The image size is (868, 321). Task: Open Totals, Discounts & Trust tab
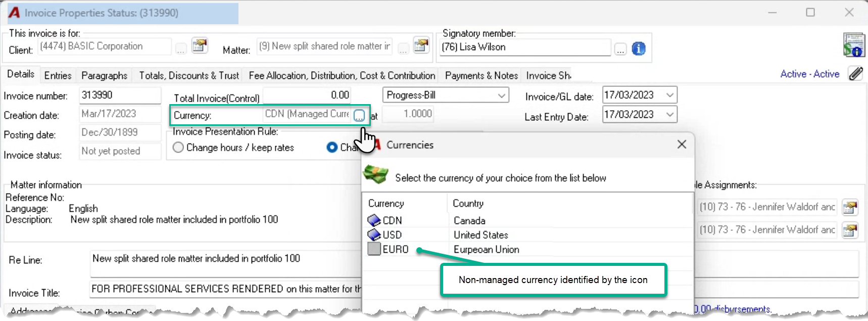click(189, 75)
